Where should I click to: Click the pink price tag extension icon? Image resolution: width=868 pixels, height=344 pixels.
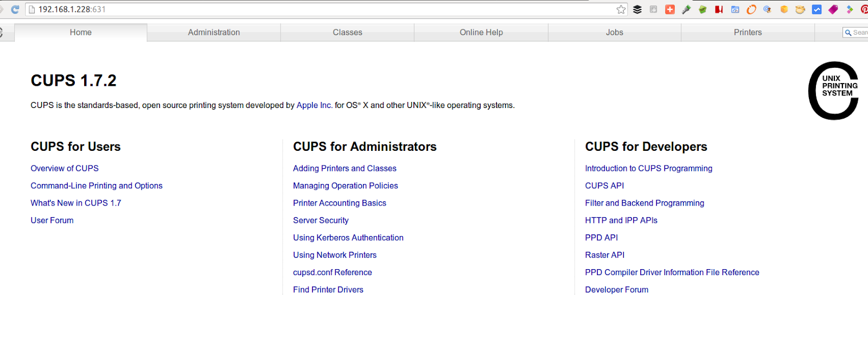coord(833,9)
